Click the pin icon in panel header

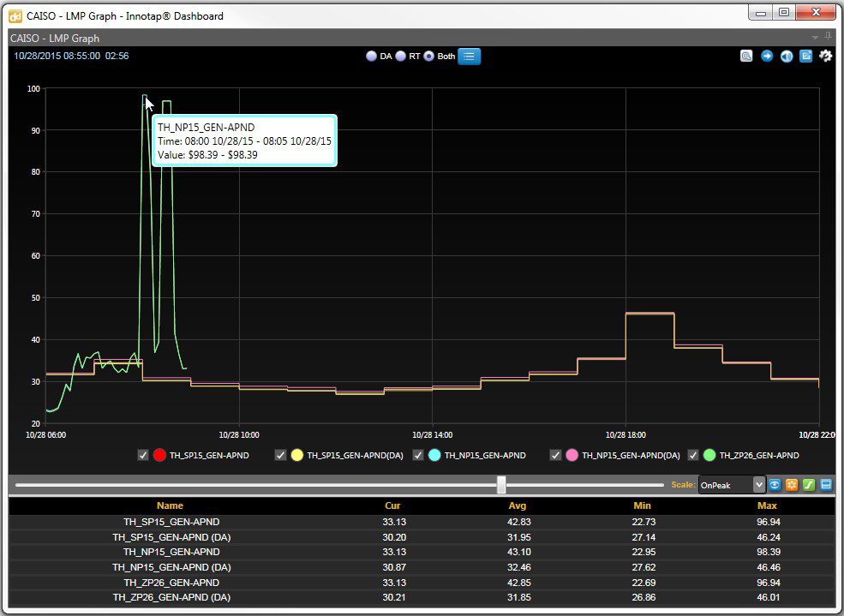(x=829, y=37)
